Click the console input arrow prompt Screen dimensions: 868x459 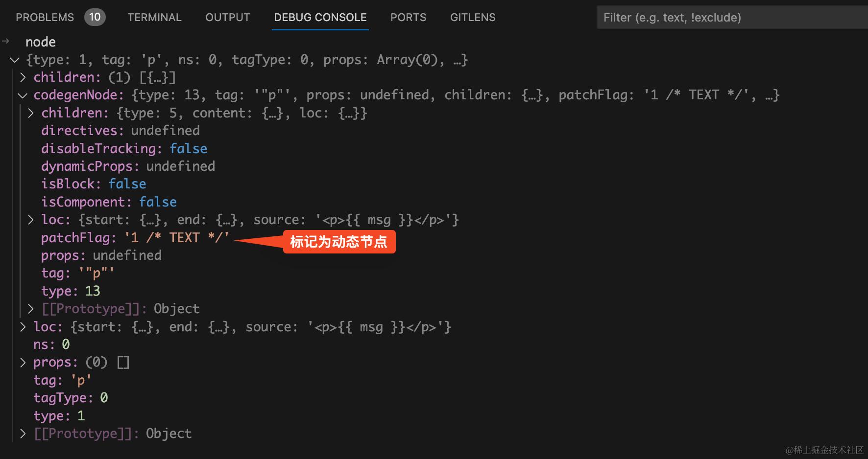click(x=6, y=42)
